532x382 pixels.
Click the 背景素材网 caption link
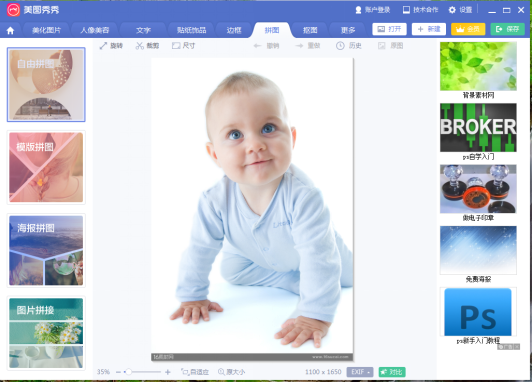pyautogui.click(x=478, y=95)
